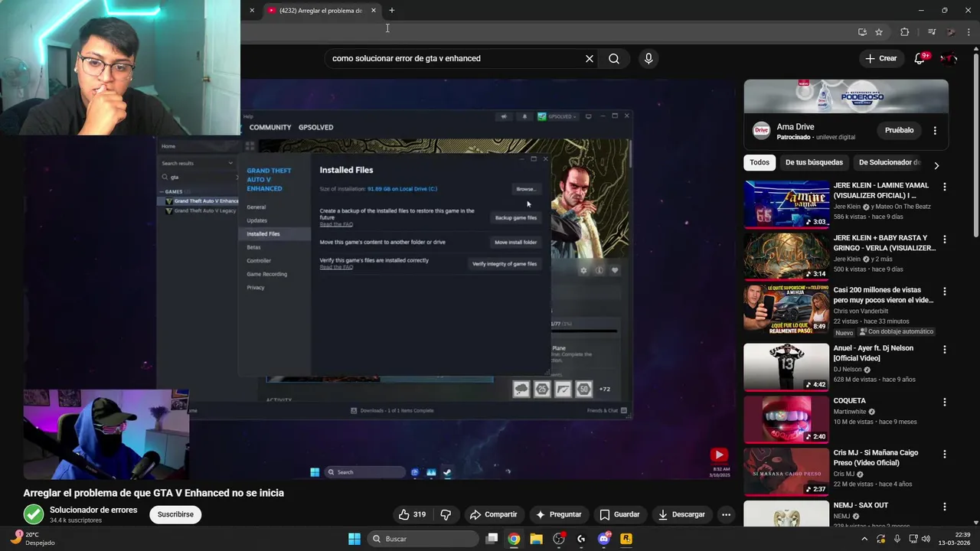The height and width of the screenshot is (551, 980).
Task: Open a new browser tab
Action: (x=392, y=11)
